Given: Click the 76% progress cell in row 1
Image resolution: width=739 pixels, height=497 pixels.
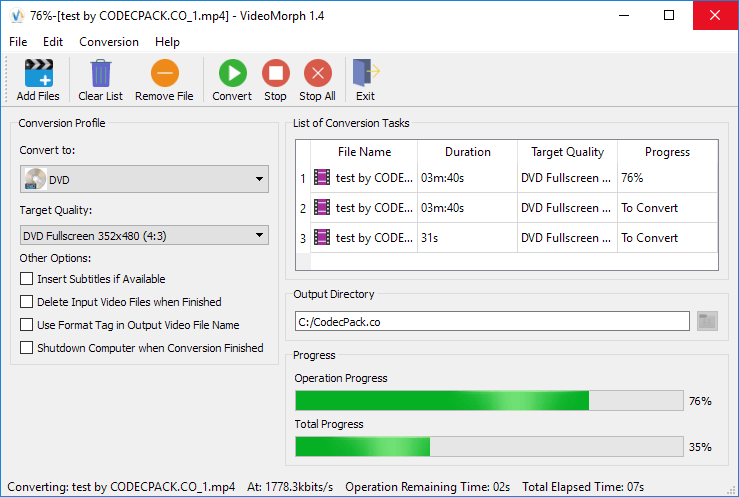Looking at the screenshot, I should point(667,178).
